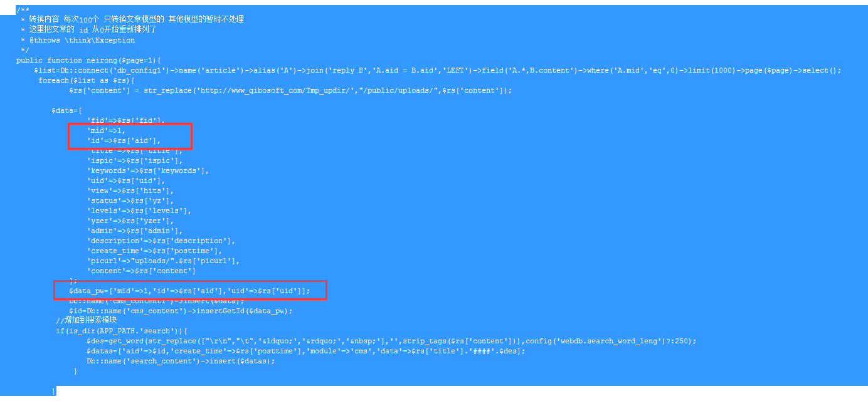
Task: Click the str_replace Tmp_updir line
Action: [x=290, y=90]
